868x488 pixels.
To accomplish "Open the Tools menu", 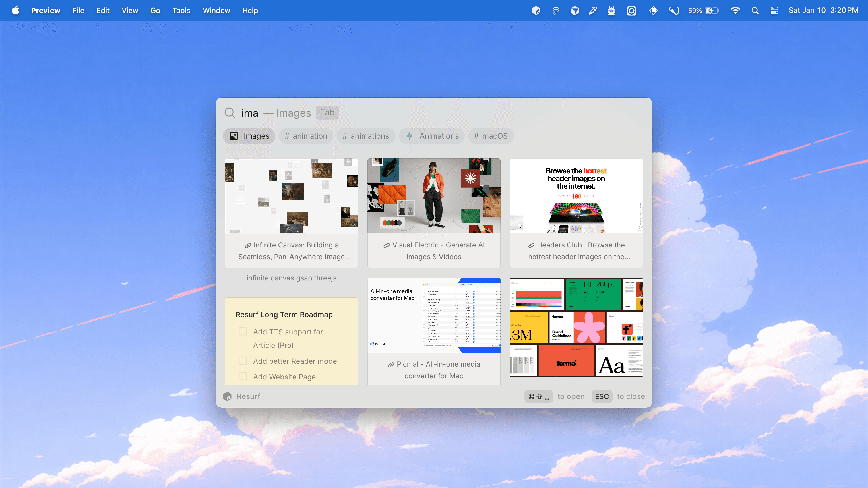I will click(x=181, y=11).
